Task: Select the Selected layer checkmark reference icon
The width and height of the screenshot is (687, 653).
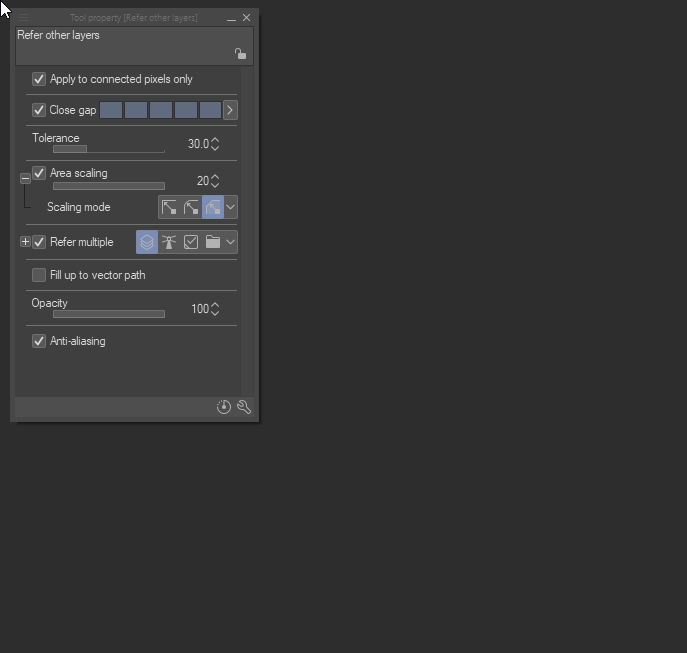Action: (191, 242)
